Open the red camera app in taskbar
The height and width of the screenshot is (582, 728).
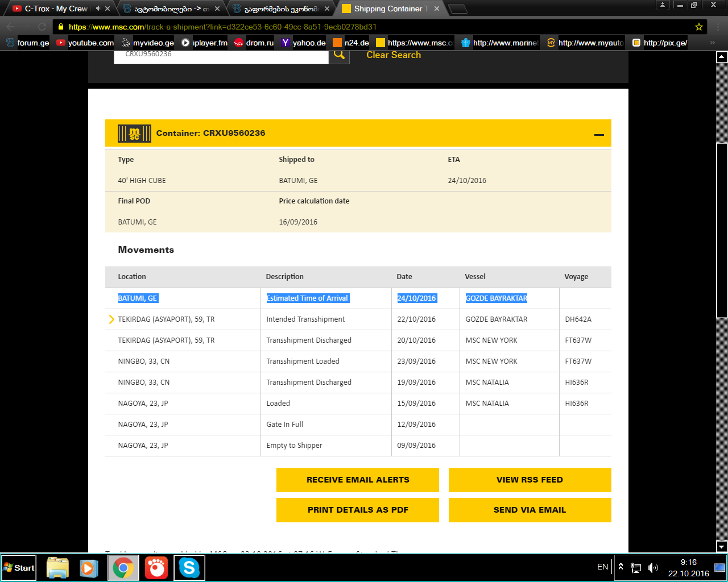(156, 568)
